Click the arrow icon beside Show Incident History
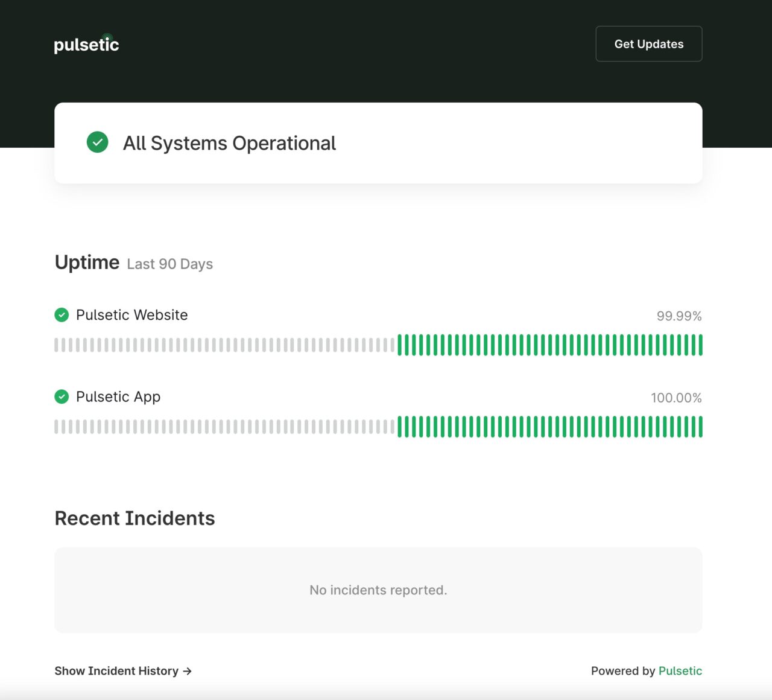Viewport: 772px width, 700px height. (187, 671)
